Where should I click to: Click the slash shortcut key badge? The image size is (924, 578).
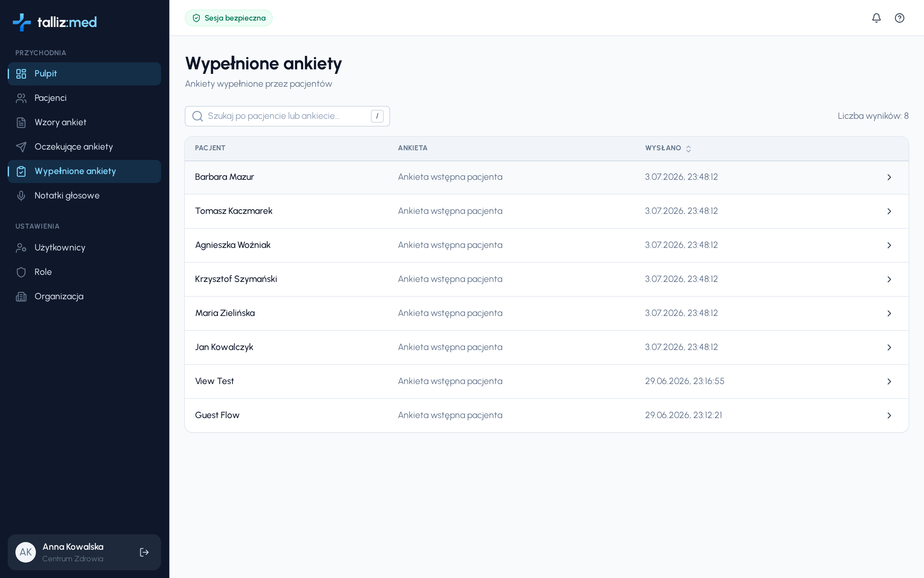[x=377, y=116]
